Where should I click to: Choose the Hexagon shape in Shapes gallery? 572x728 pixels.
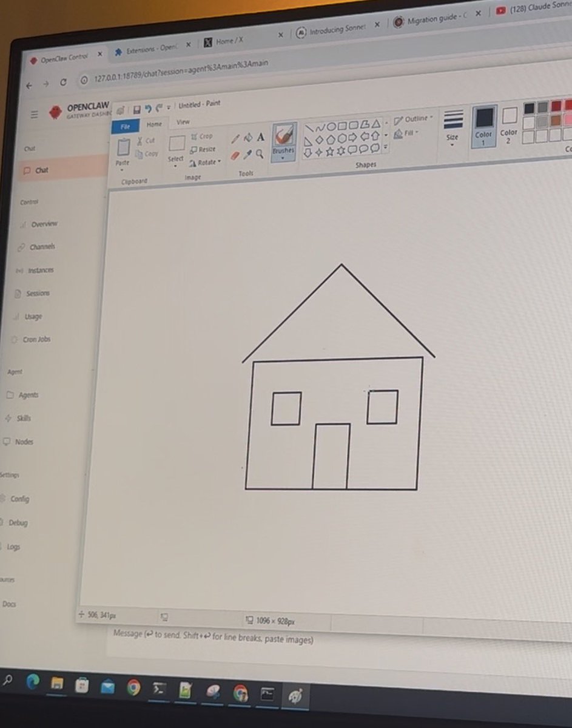[342, 139]
